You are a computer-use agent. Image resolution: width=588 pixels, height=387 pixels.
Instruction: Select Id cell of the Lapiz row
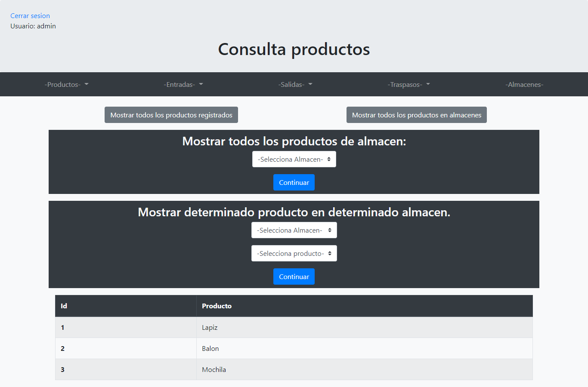coord(126,327)
